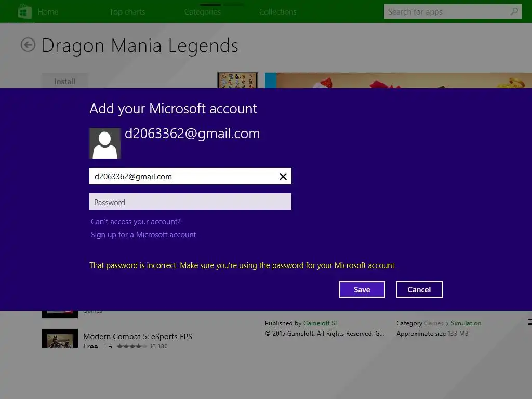Screen dimensions: 532x399
Task: Open the Games category link
Action: [x=434, y=323]
